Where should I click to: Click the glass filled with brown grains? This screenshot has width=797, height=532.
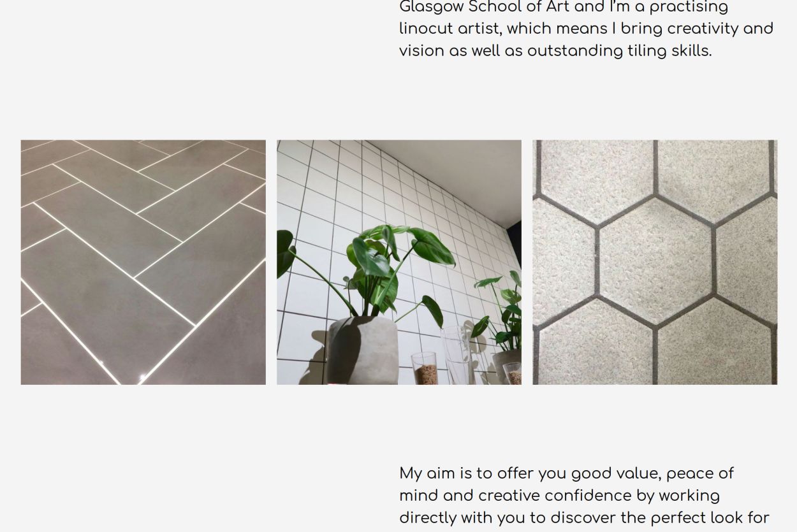[x=425, y=368]
